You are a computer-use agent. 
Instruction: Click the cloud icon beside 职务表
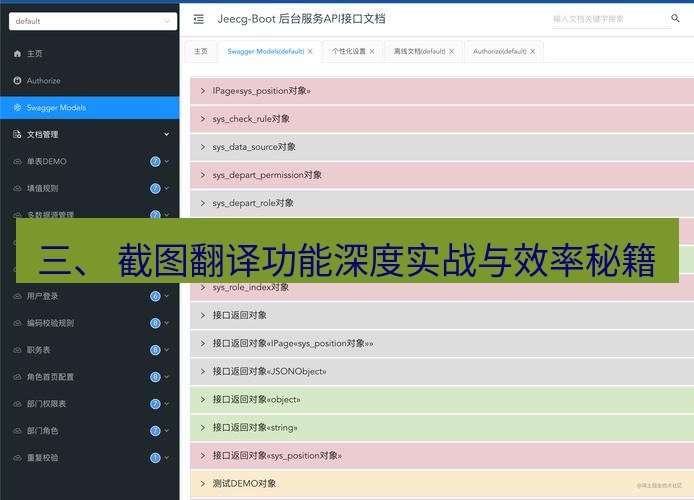[x=17, y=350]
